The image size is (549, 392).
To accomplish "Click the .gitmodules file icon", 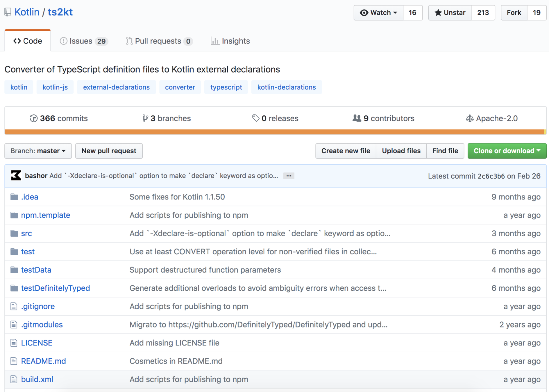I will (x=14, y=325).
